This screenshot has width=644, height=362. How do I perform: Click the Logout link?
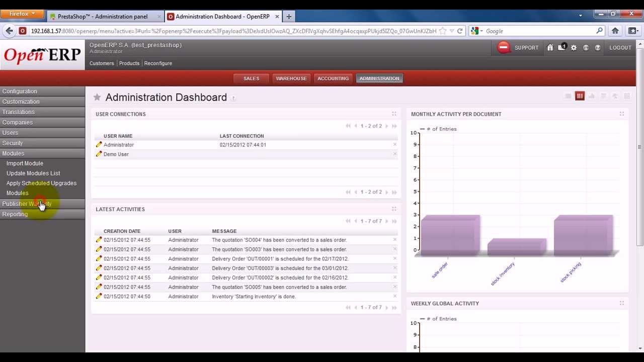[x=620, y=48]
